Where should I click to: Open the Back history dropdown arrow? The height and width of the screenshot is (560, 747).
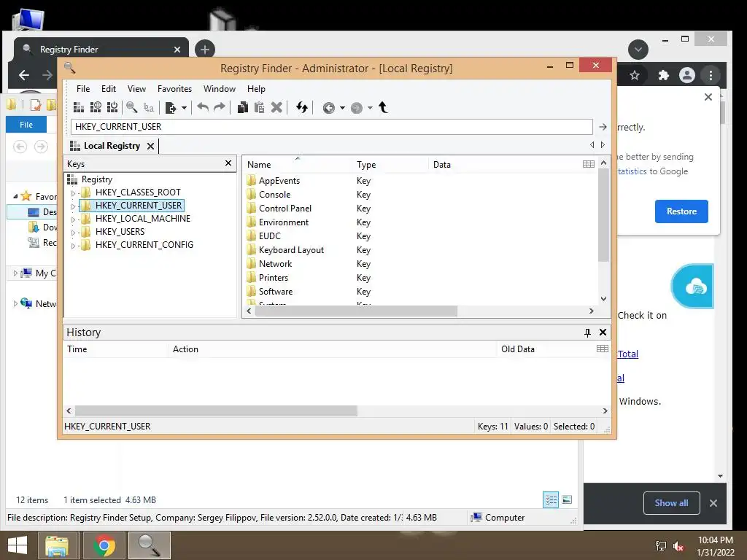coord(343,108)
